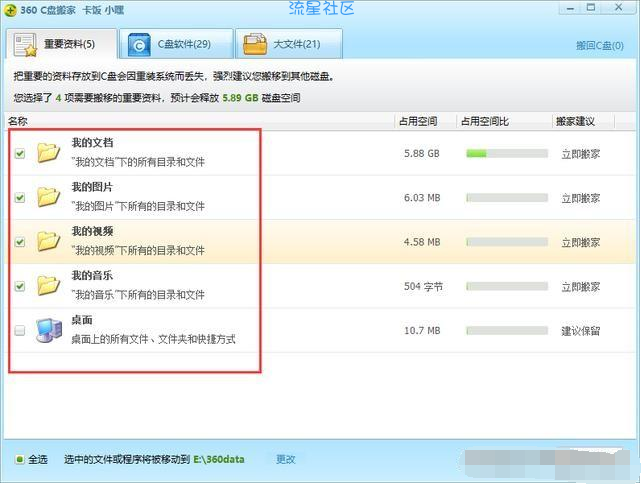Screen dimensions: 641x484
Task: Click the 大文件 tab folder icon
Action: [255, 44]
